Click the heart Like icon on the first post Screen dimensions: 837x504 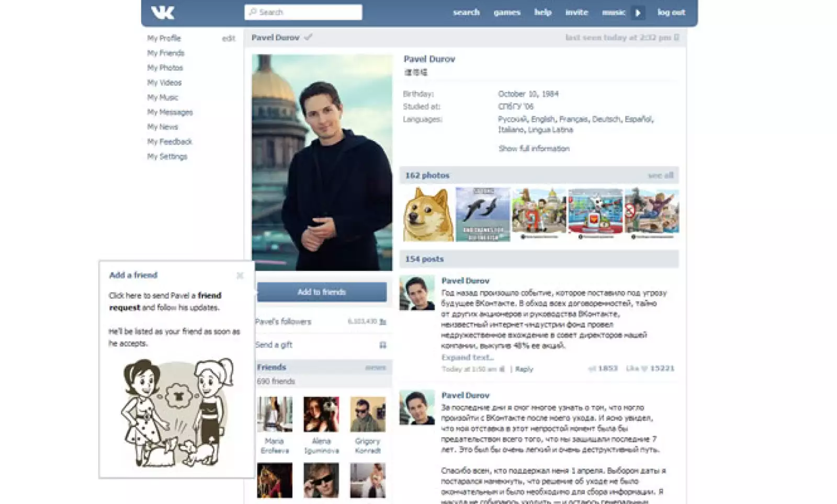[x=645, y=369]
